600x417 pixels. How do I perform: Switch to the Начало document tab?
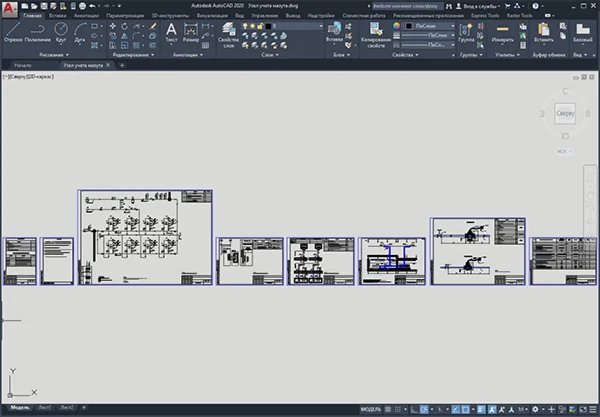[23, 65]
